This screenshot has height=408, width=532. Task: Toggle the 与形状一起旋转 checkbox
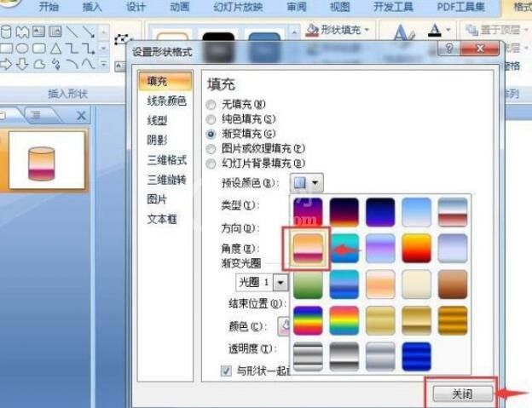click(226, 371)
